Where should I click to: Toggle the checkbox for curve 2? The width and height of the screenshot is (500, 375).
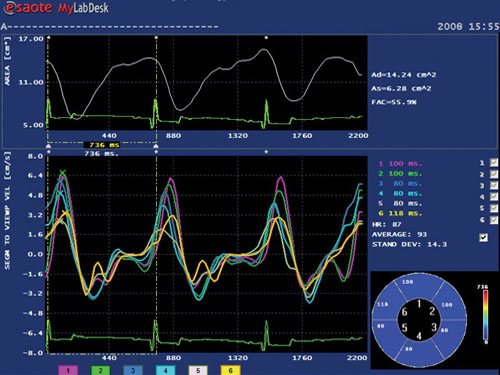[x=494, y=174]
